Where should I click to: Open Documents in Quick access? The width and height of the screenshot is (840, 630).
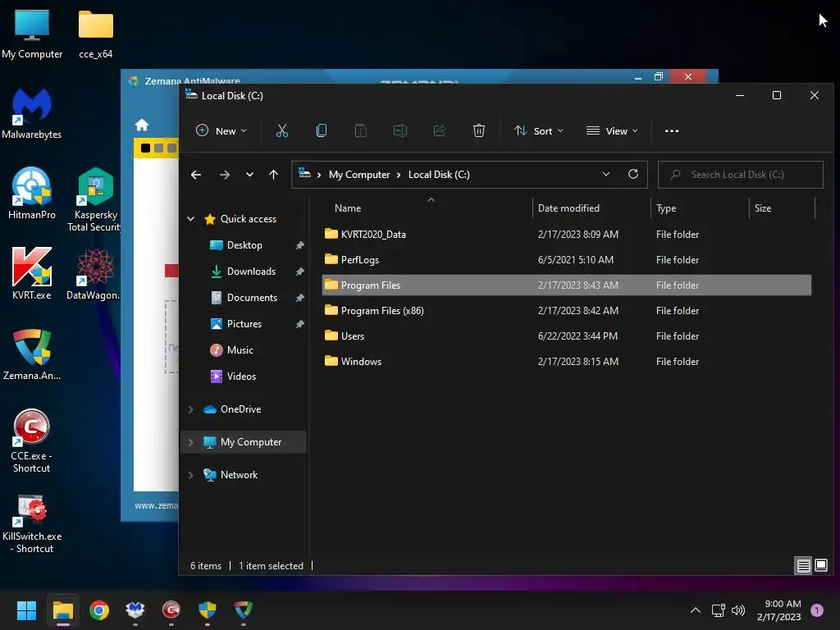pos(252,297)
